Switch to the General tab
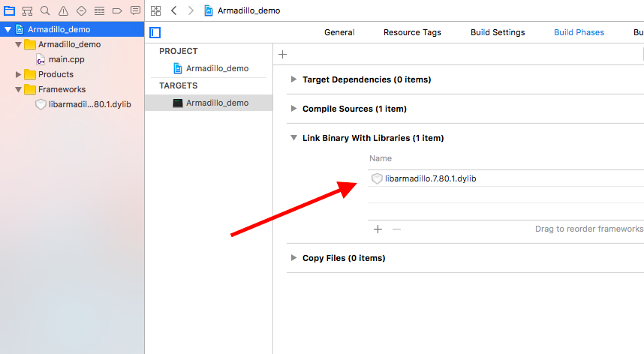The image size is (644, 354). tap(339, 32)
